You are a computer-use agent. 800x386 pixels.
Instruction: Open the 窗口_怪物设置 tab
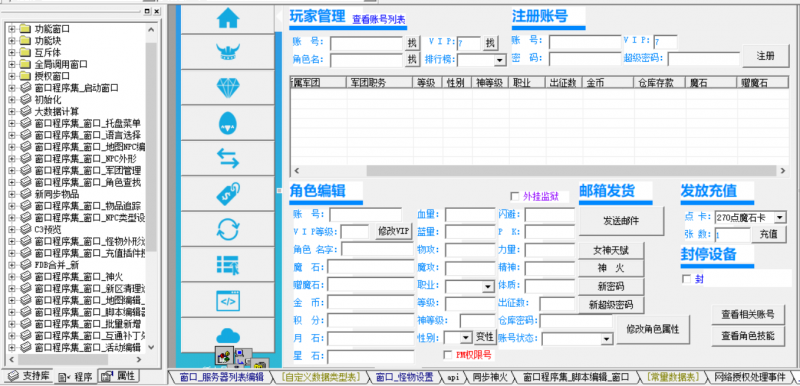point(404,377)
